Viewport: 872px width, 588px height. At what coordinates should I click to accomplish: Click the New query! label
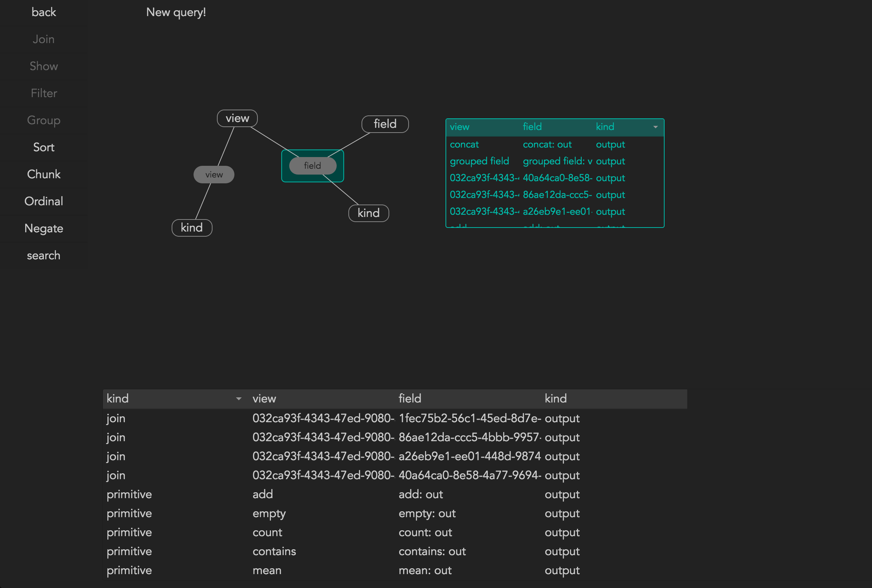click(x=176, y=12)
